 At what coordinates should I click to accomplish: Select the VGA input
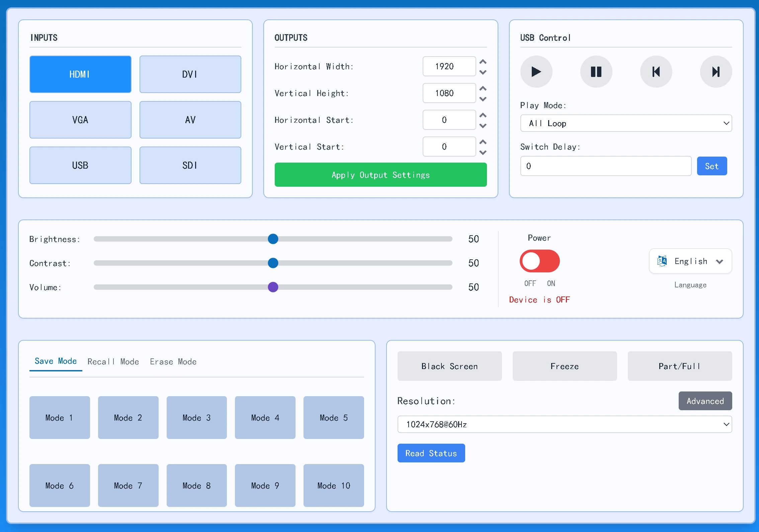coord(80,120)
